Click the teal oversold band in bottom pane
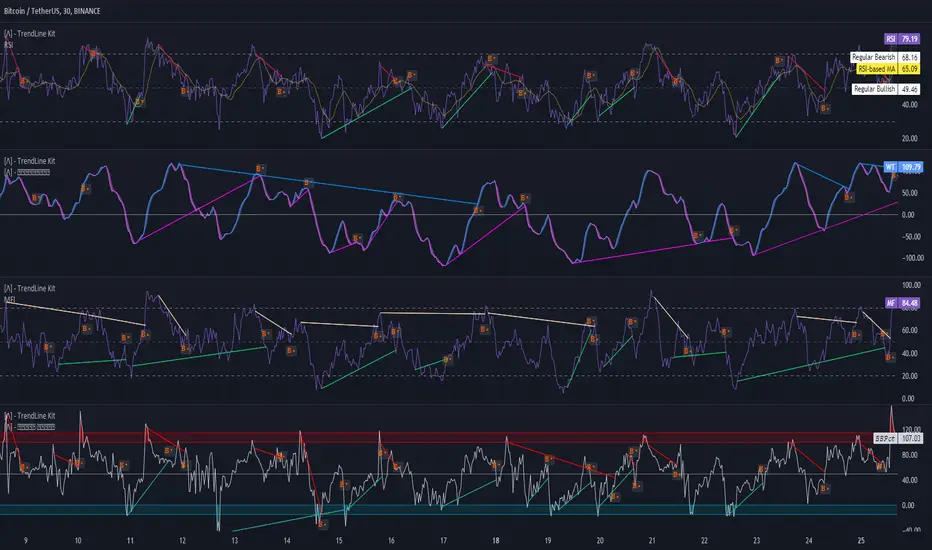The image size is (932, 550). 448,510
